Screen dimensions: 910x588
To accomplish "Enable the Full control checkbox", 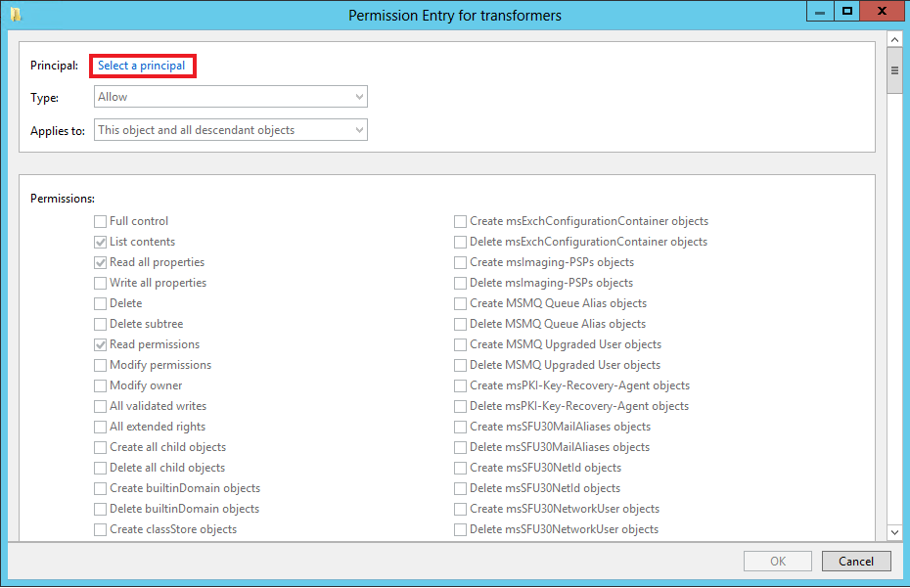I will [101, 222].
